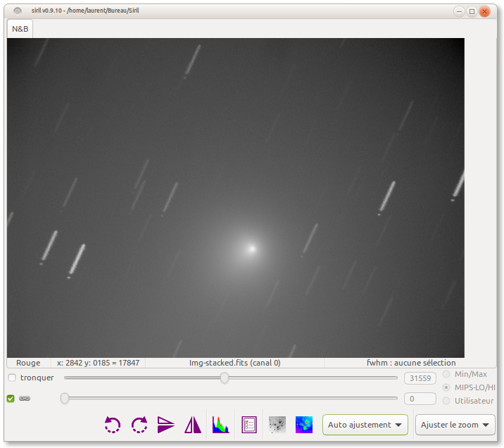Viewport: 504px width, 448px height.
Task: Click the lower slider handle for low cutoff
Action: pyautogui.click(x=65, y=399)
